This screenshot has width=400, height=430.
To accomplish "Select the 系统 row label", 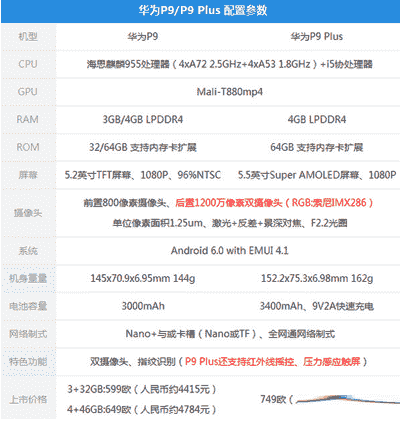I will tap(28, 251).
